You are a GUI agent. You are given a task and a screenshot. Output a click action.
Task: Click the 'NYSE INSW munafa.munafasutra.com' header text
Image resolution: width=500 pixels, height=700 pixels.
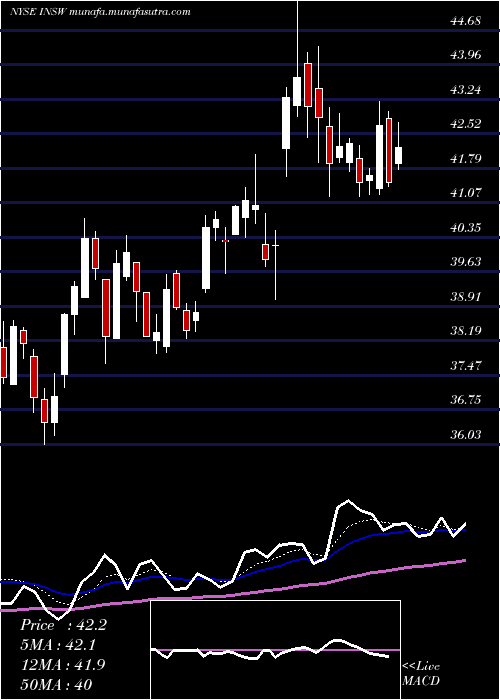[x=100, y=12]
